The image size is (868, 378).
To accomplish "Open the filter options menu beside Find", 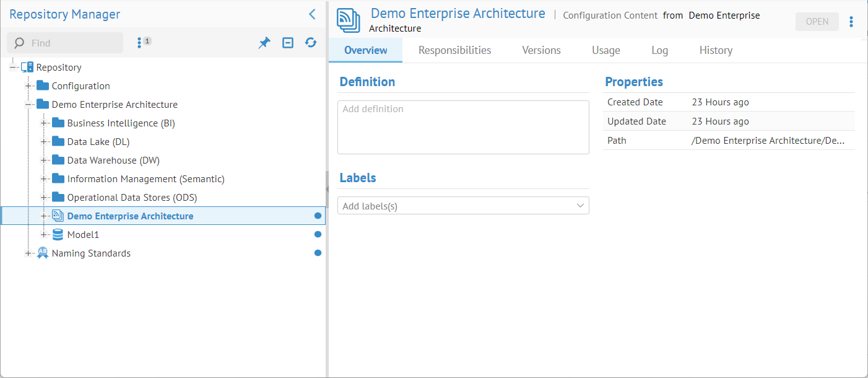I will [140, 43].
